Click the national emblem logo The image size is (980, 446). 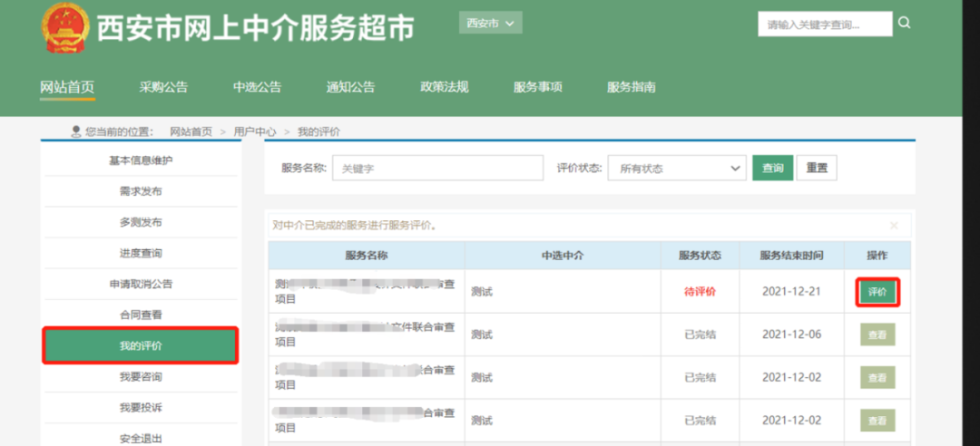coord(65,28)
